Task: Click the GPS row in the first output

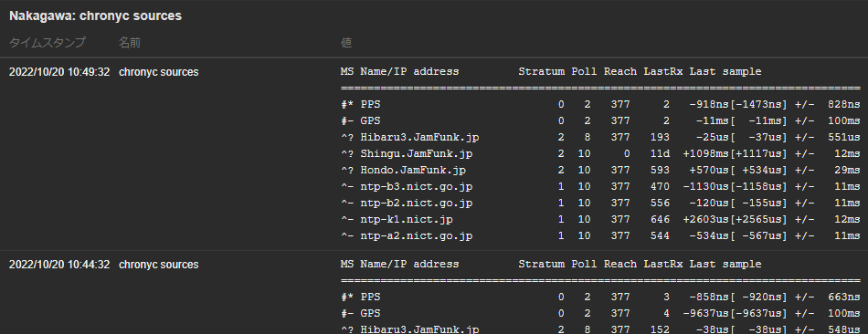Action: 600,120
